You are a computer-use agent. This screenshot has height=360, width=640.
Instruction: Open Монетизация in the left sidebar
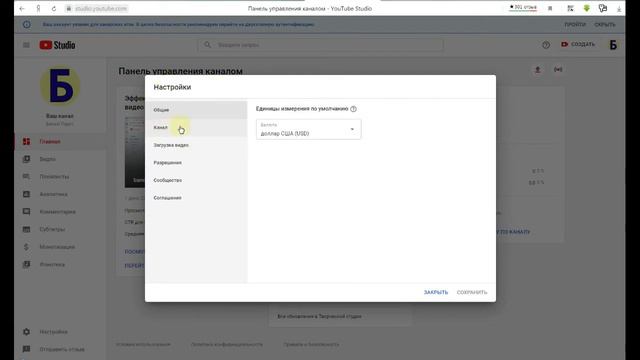pos(60,247)
